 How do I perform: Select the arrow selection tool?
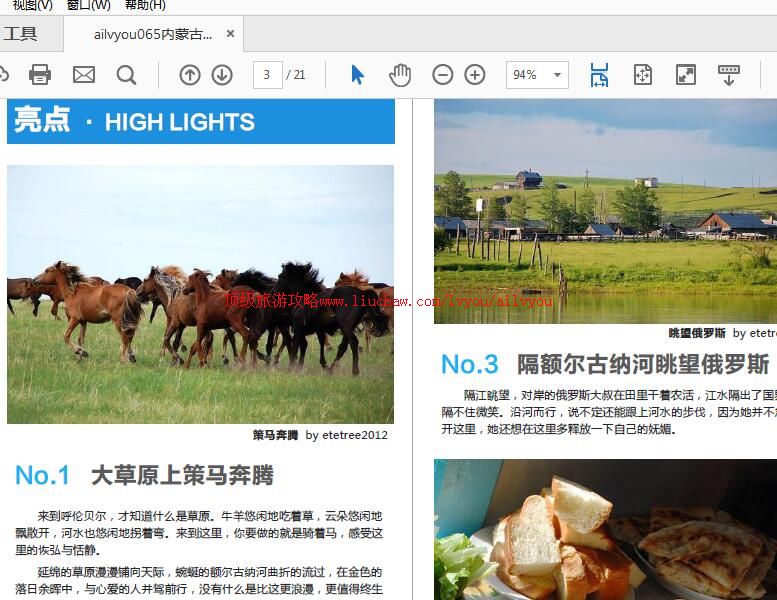tap(357, 75)
